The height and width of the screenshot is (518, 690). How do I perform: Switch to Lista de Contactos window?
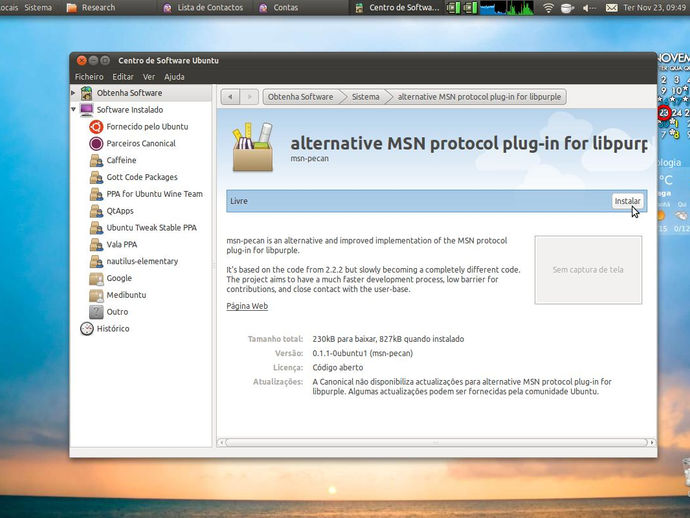(x=203, y=7)
